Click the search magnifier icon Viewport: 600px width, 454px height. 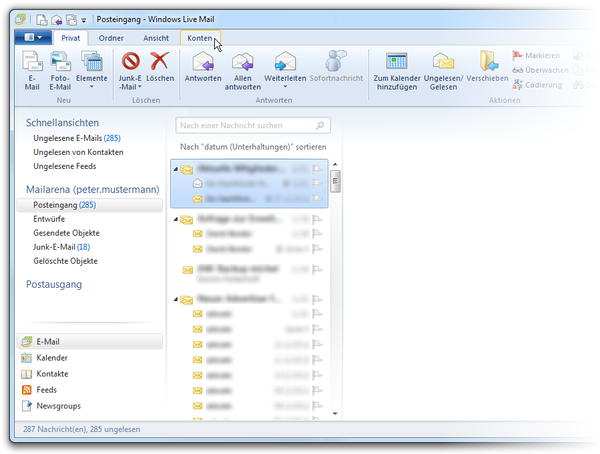click(320, 125)
